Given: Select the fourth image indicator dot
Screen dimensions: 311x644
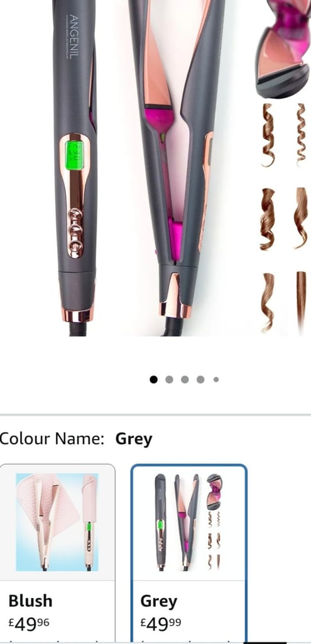Looking at the screenshot, I should (200, 379).
